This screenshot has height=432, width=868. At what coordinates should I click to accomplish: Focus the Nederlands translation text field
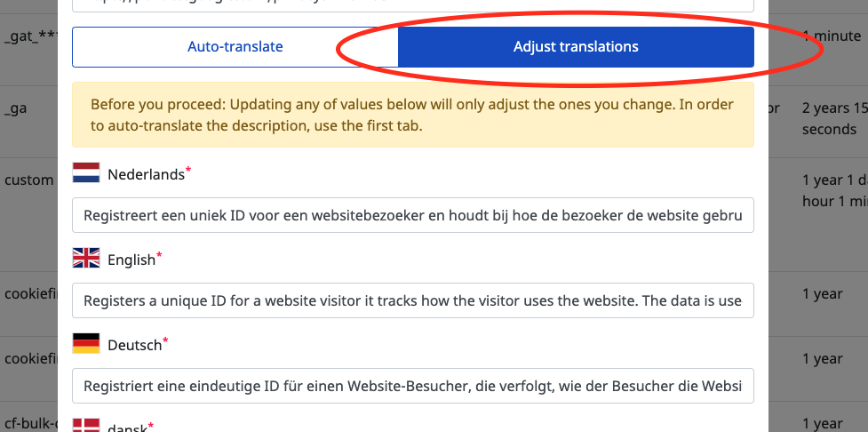(413, 215)
